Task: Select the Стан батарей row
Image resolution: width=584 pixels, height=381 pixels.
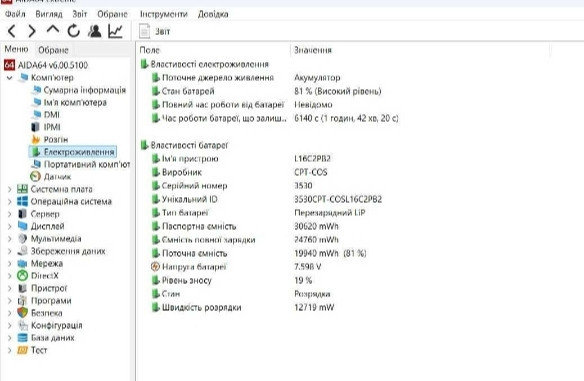Action: (x=266, y=91)
